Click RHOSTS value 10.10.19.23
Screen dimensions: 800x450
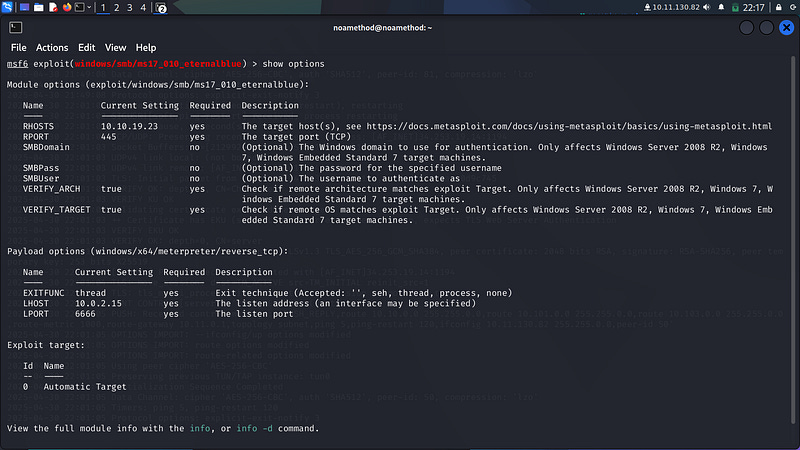[129, 126]
